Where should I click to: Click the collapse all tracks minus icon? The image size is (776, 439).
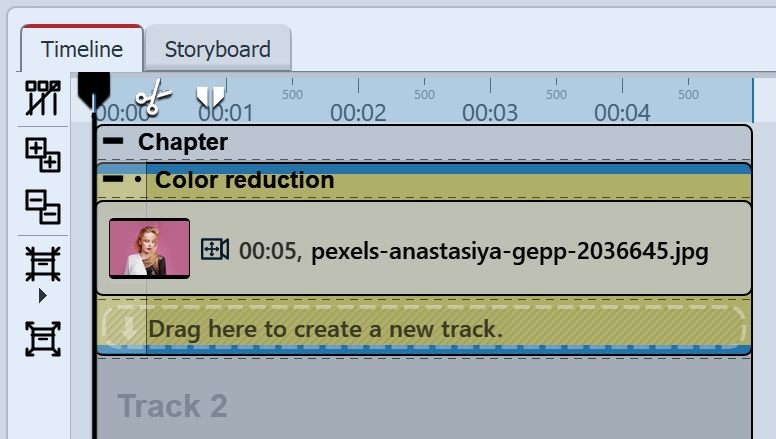tap(43, 206)
